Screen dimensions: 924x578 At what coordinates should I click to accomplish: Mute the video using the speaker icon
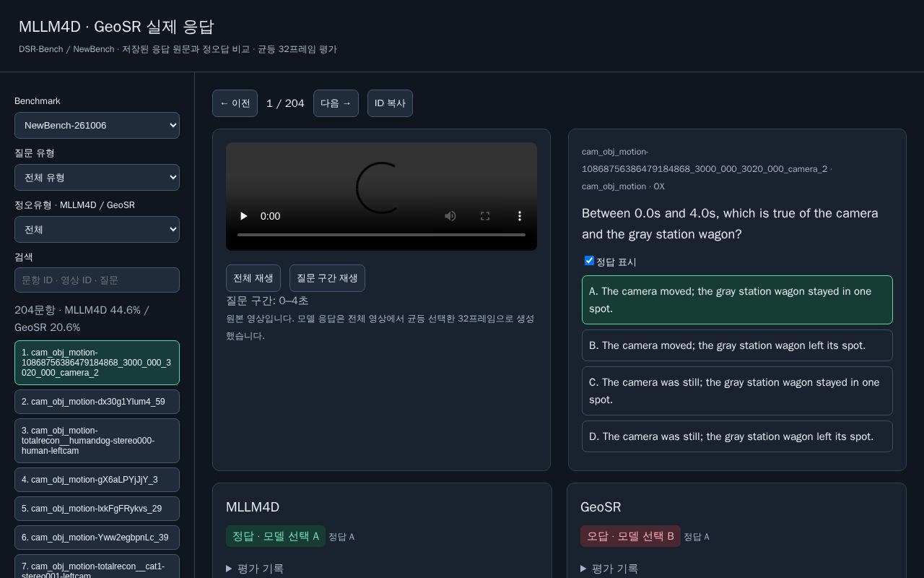pos(450,216)
